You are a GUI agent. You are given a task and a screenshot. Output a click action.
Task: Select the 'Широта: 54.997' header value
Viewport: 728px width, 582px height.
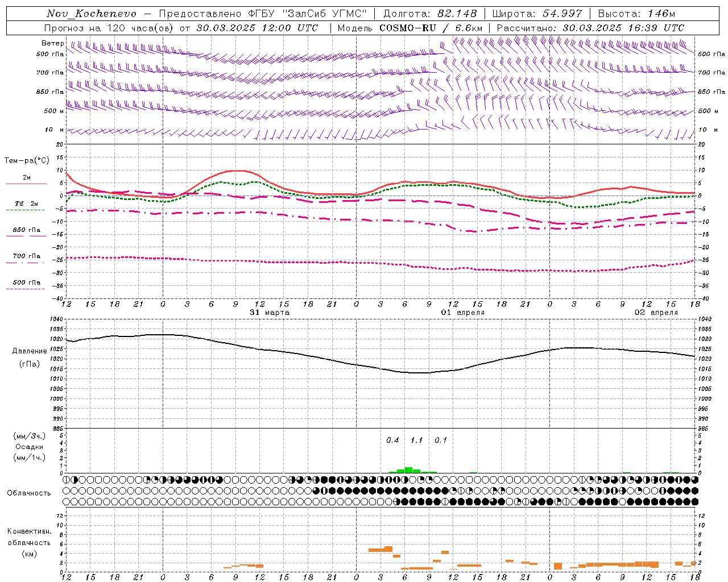[537, 14]
